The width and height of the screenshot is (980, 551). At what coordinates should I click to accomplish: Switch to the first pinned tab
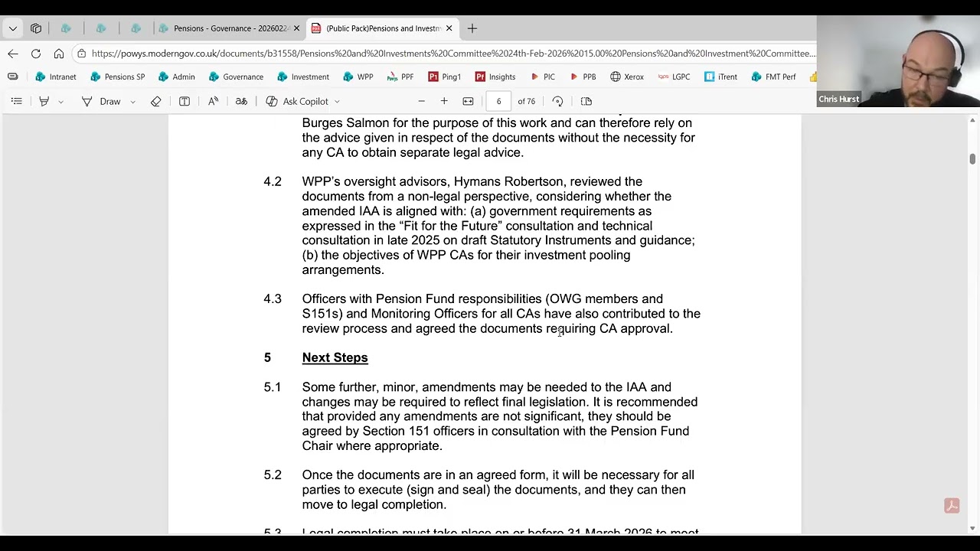click(x=66, y=28)
